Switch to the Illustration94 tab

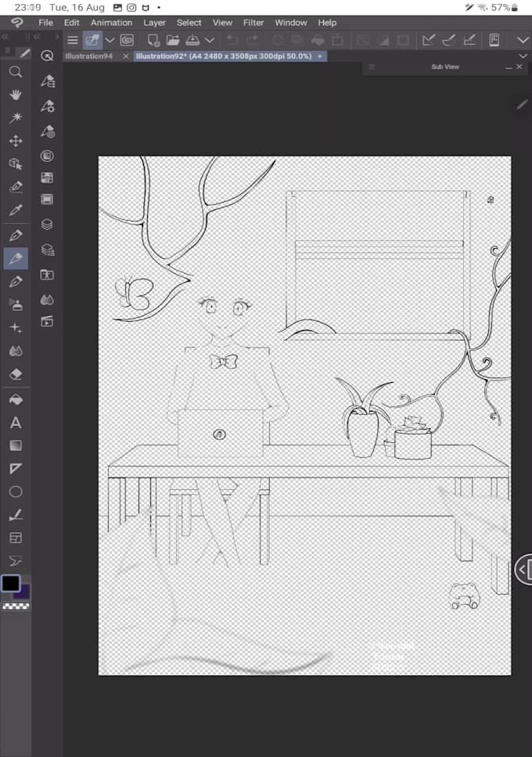(88, 56)
